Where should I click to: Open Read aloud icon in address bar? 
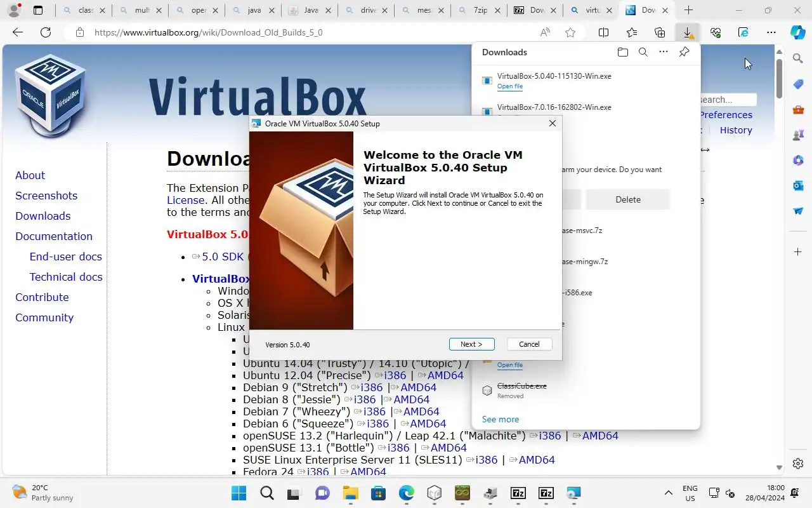pos(545,32)
